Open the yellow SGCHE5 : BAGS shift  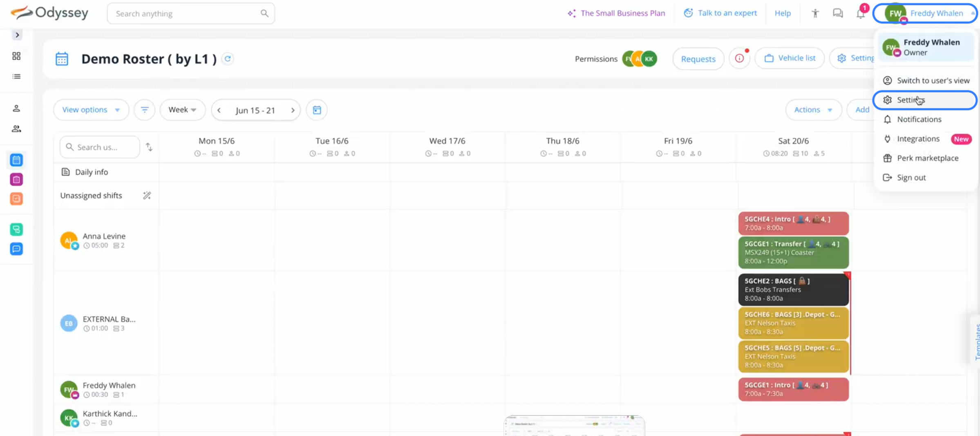coord(793,356)
